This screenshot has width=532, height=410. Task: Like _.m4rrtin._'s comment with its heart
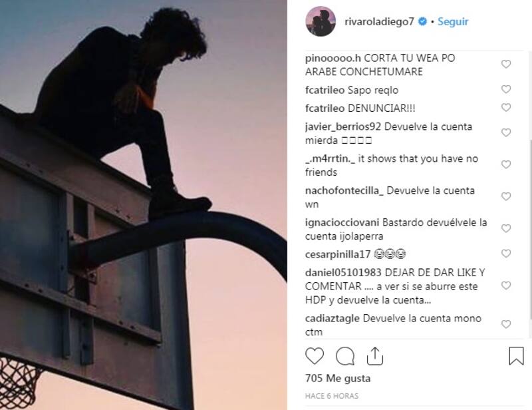tap(506, 165)
